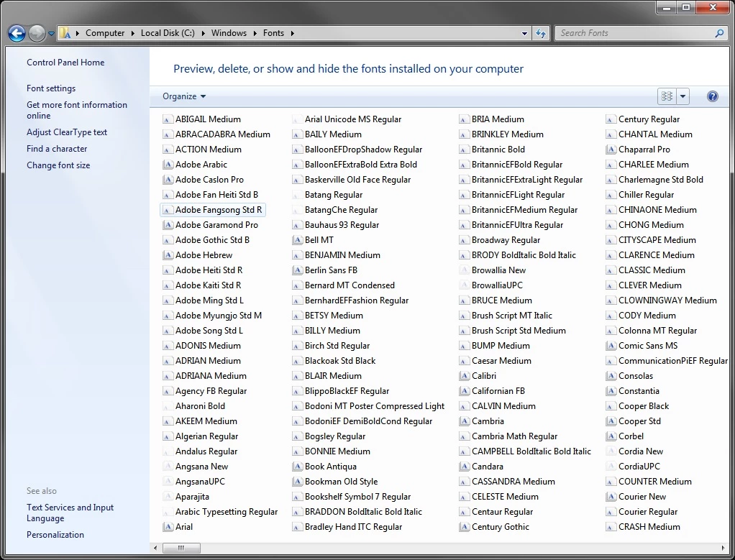This screenshot has width=735, height=560.
Task: Click the scroll right arrow
Action: 723,548
